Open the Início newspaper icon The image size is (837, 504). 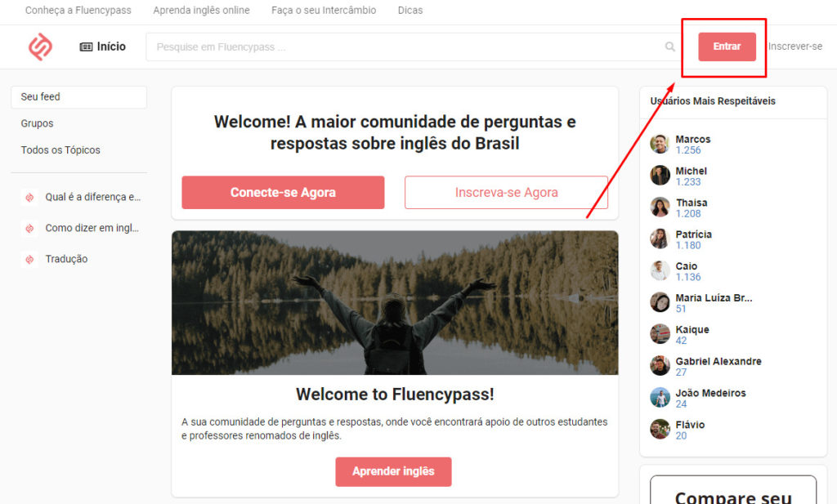(86, 47)
